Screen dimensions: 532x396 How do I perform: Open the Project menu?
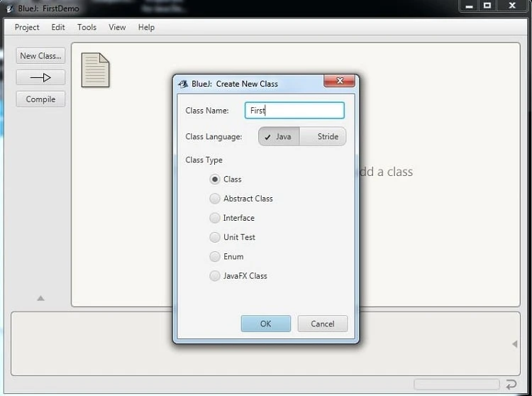tap(27, 27)
